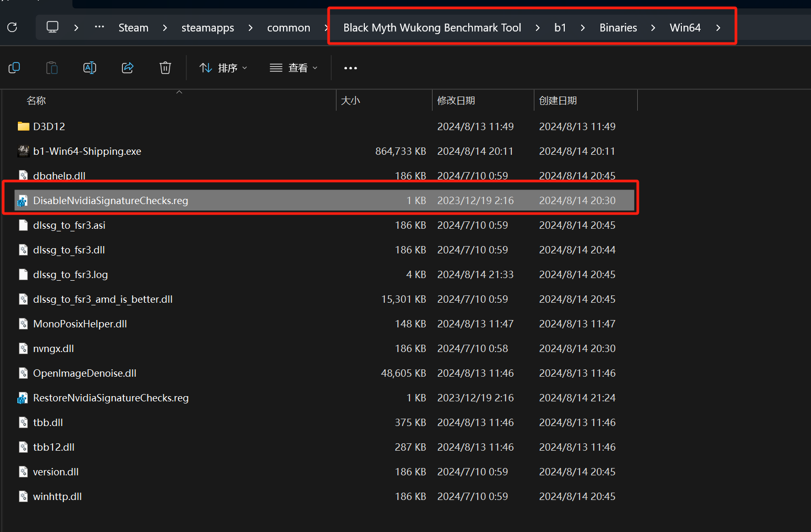Image resolution: width=811 pixels, height=532 pixels.
Task: Select b1-Win64-Shipping.exe file
Action: click(x=87, y=151)
